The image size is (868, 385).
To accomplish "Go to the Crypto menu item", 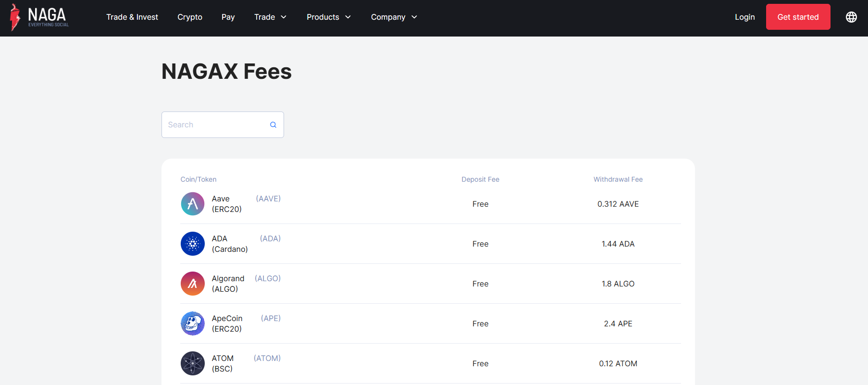I will coord(190,17).
